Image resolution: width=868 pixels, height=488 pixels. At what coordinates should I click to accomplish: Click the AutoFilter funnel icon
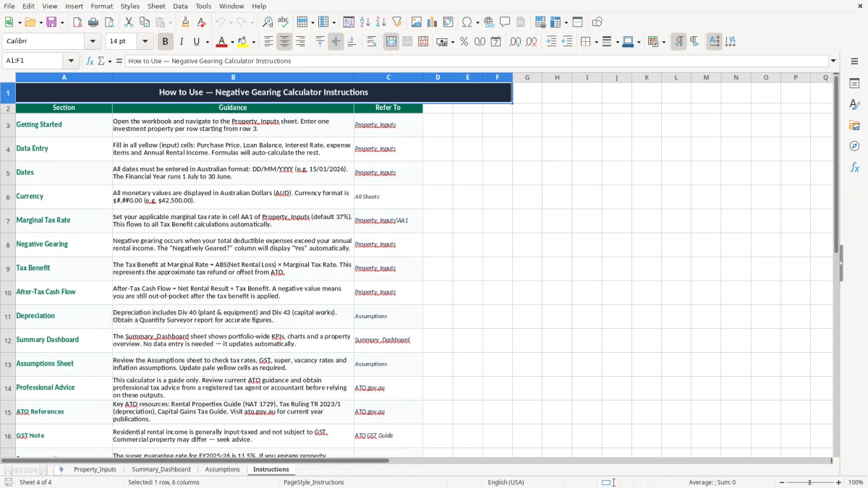396,22
